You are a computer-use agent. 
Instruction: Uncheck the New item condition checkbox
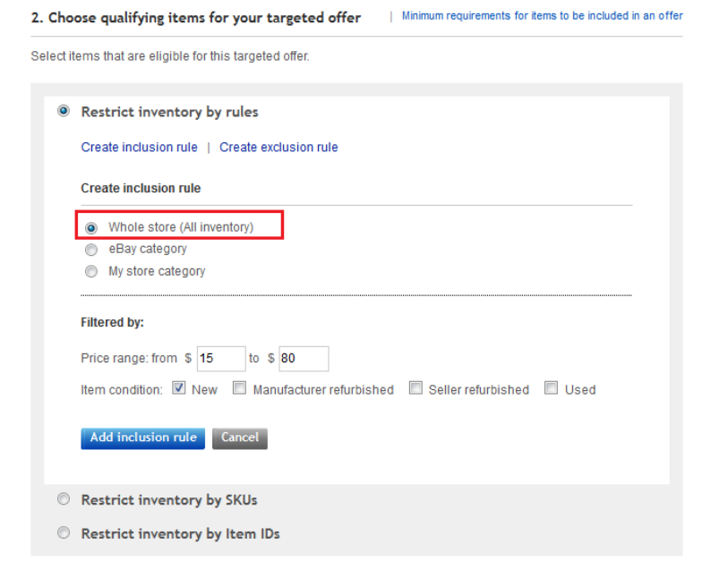click(178, 389)
